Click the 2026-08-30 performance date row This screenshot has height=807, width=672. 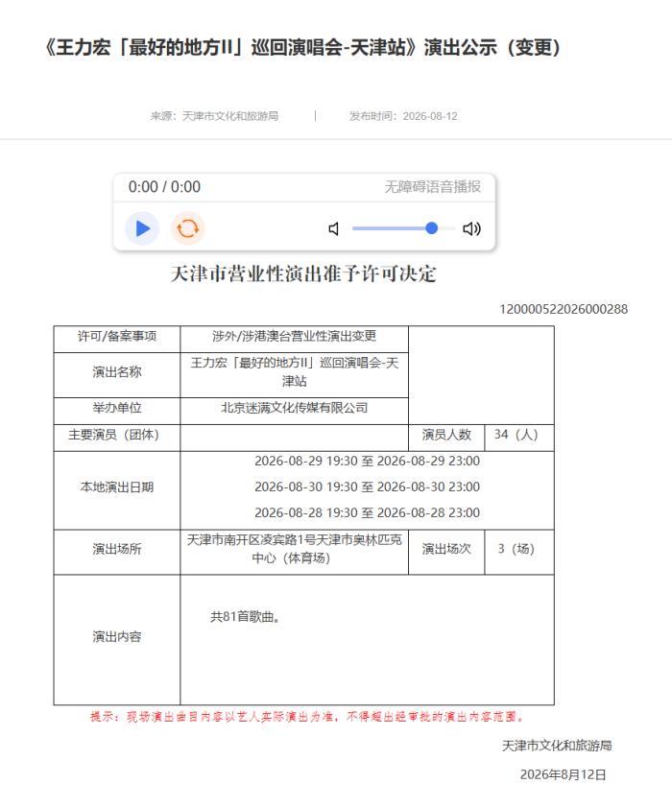[x=367, y=487]
